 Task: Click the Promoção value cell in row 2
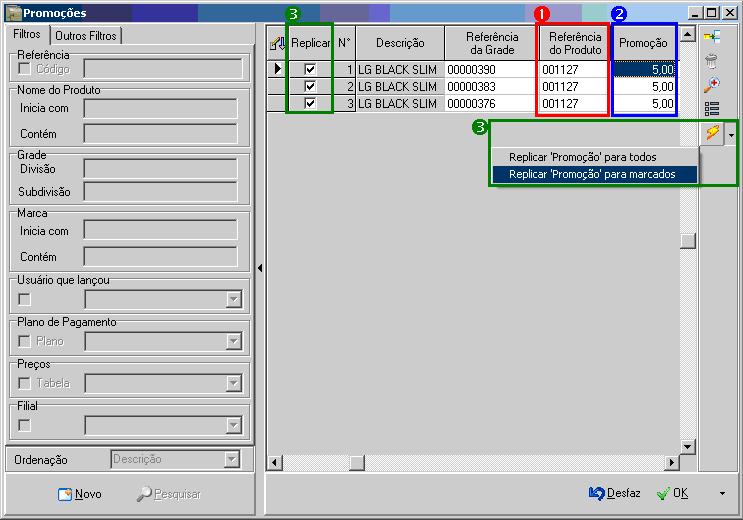pyautogui.click(x=644, y=87)
